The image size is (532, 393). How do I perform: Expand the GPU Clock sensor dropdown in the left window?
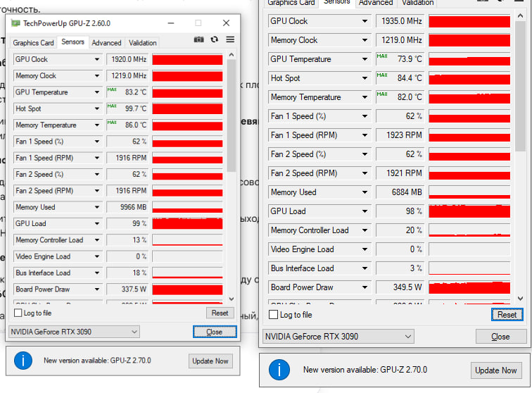pos(97,59)
